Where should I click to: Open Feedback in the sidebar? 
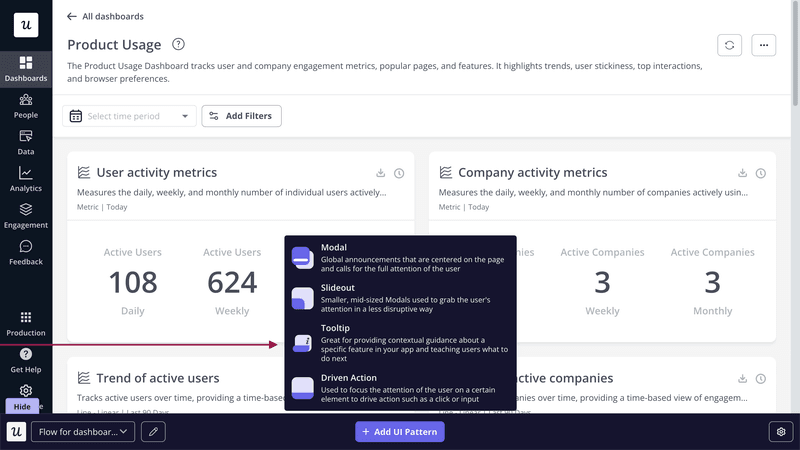(25, 252)
